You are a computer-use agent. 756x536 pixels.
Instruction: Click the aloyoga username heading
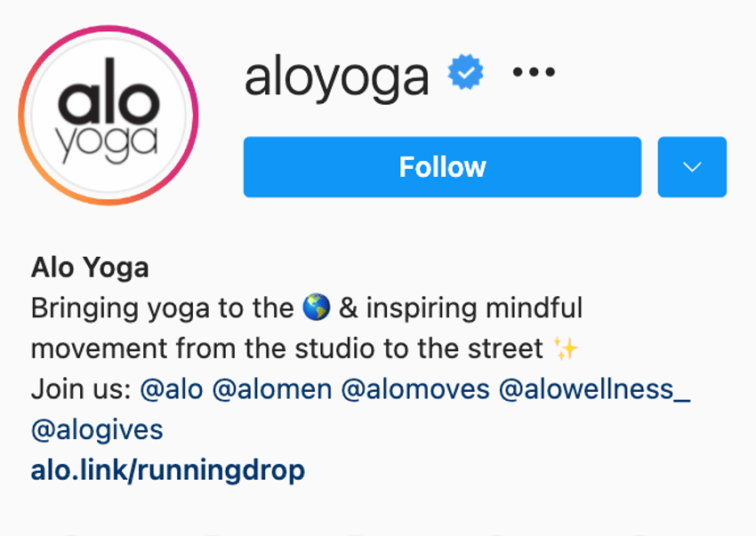click(x=336, y=77)
